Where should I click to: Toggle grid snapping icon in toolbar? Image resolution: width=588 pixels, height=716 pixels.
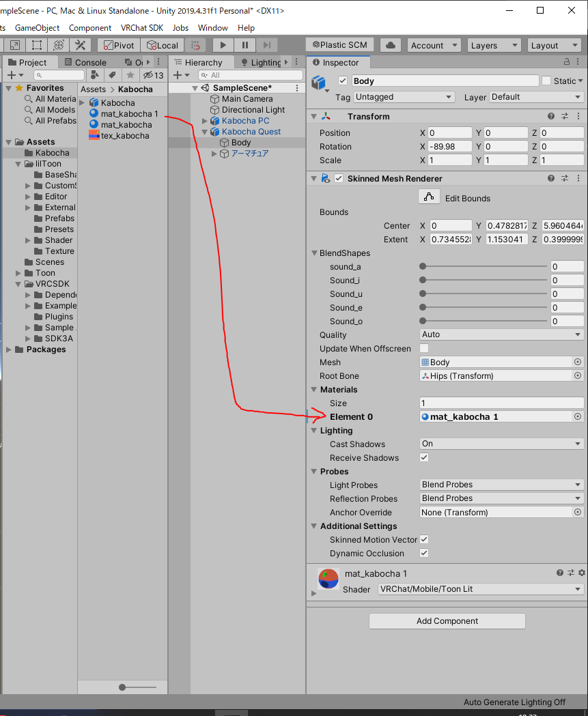(x=195, y=45)
